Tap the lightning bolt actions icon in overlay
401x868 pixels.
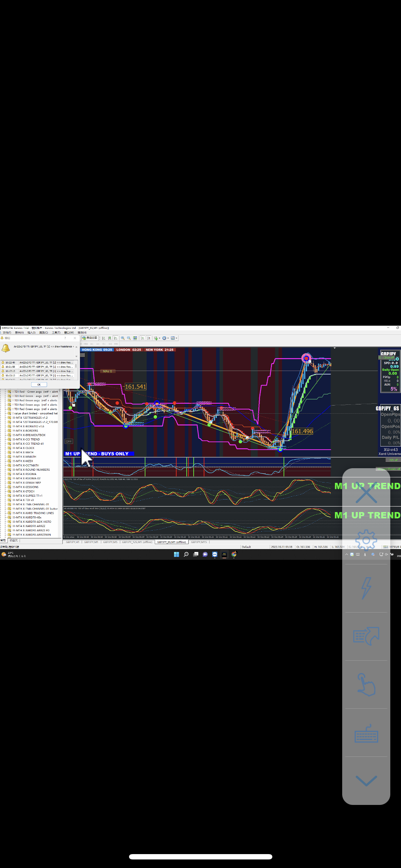366,588
